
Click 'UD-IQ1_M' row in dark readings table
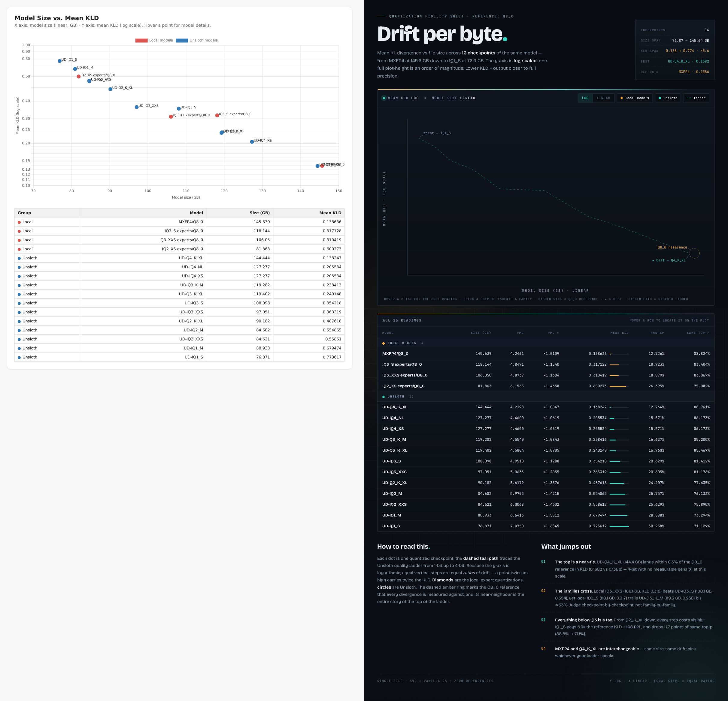[x=546, y=515]
